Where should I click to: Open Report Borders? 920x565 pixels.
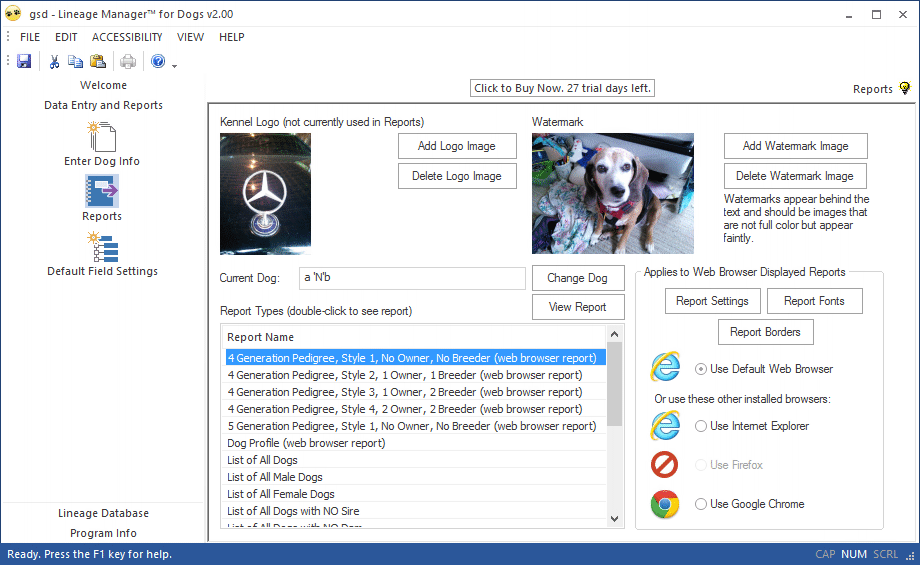(766, 332)
